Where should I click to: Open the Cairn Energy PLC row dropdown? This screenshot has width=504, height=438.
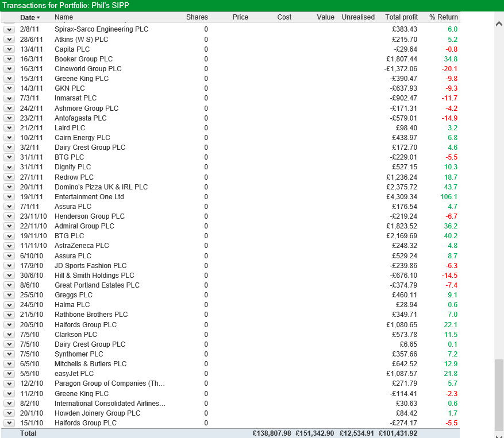9,138
